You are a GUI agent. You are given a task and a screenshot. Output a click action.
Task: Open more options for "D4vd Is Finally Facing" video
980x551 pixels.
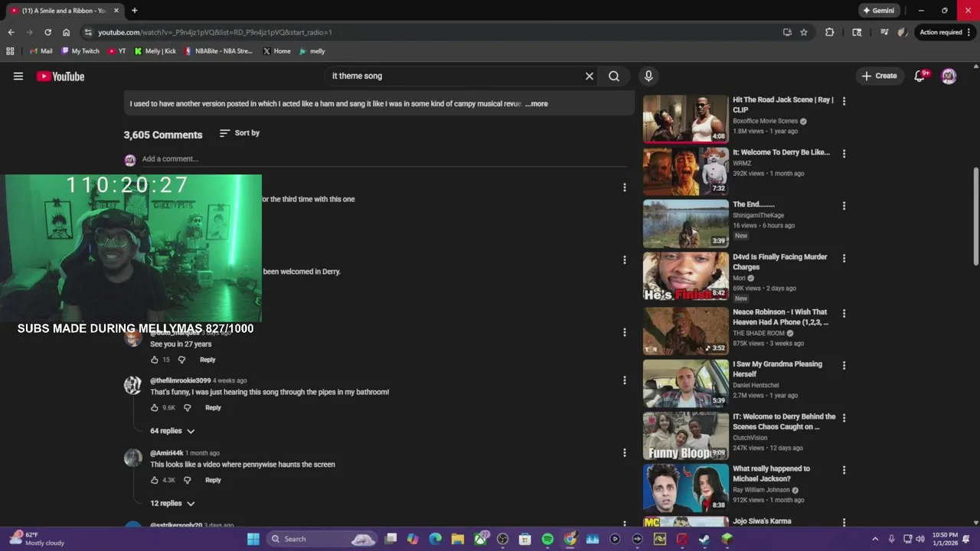pyautogui.click(x=844, y=258)
